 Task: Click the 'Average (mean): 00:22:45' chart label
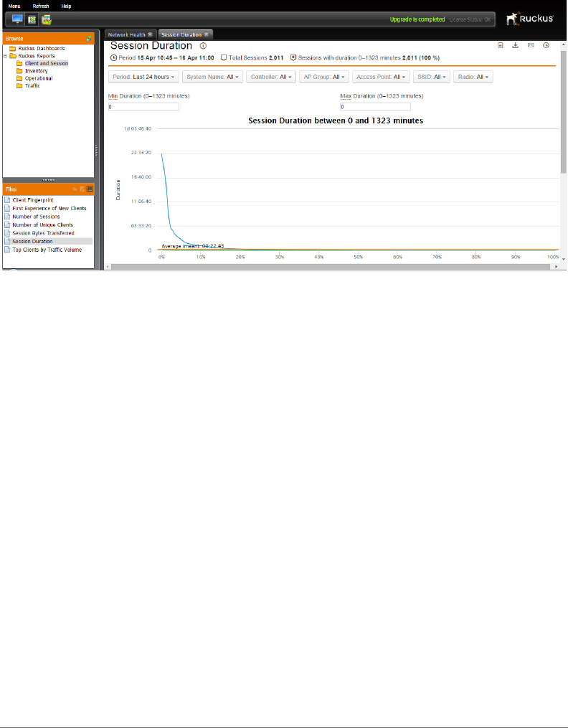(193, 246)
